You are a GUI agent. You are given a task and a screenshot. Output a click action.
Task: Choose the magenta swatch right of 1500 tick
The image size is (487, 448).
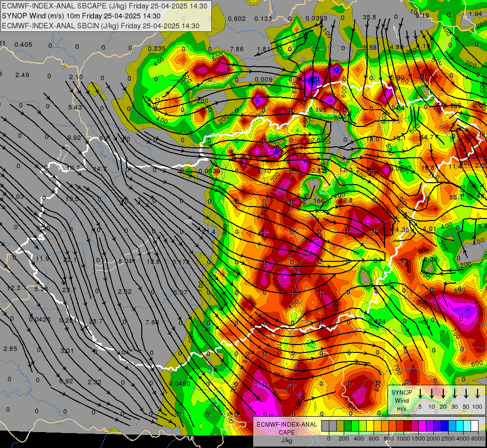coord(422,426)
